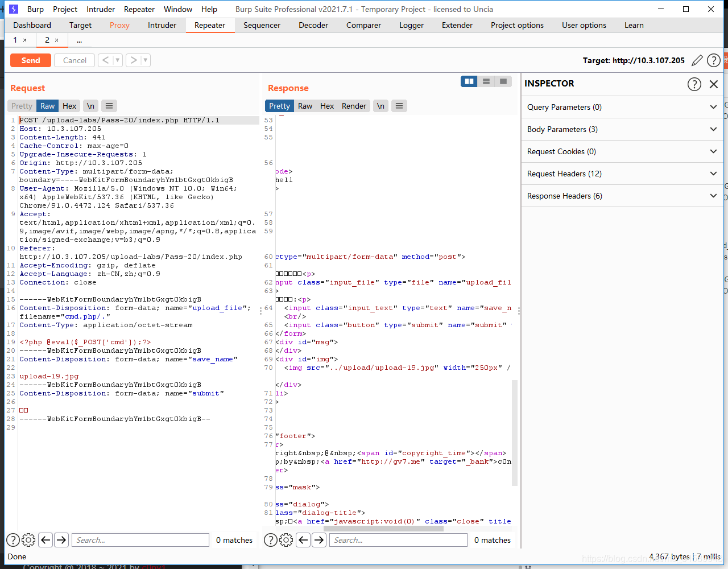Click Request search help icon
The image size is (728, 569).
coord(13,540)
